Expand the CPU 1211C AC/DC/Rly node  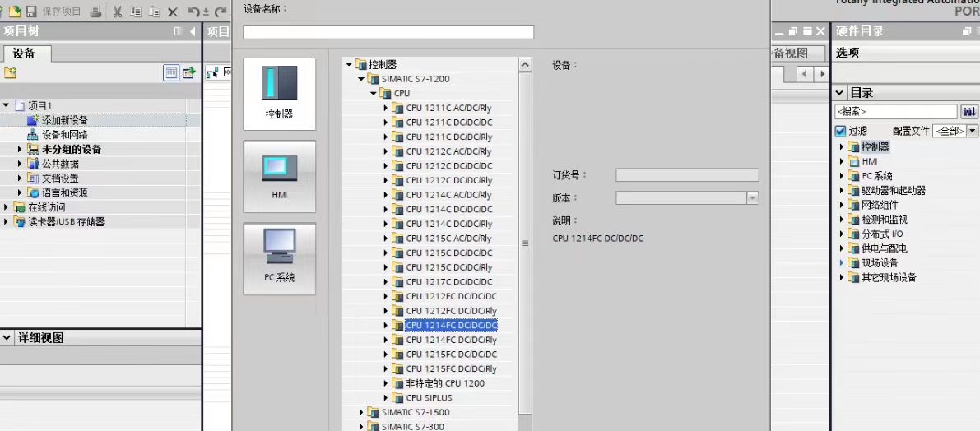pos(386,108)
